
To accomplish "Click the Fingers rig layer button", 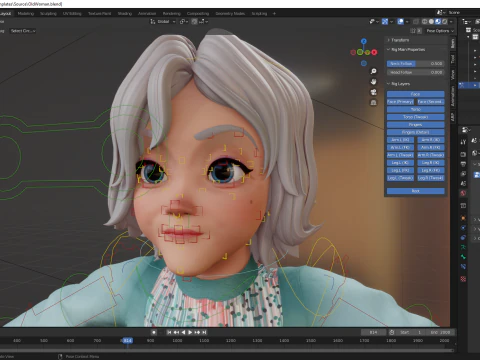I will pos(415,125).
